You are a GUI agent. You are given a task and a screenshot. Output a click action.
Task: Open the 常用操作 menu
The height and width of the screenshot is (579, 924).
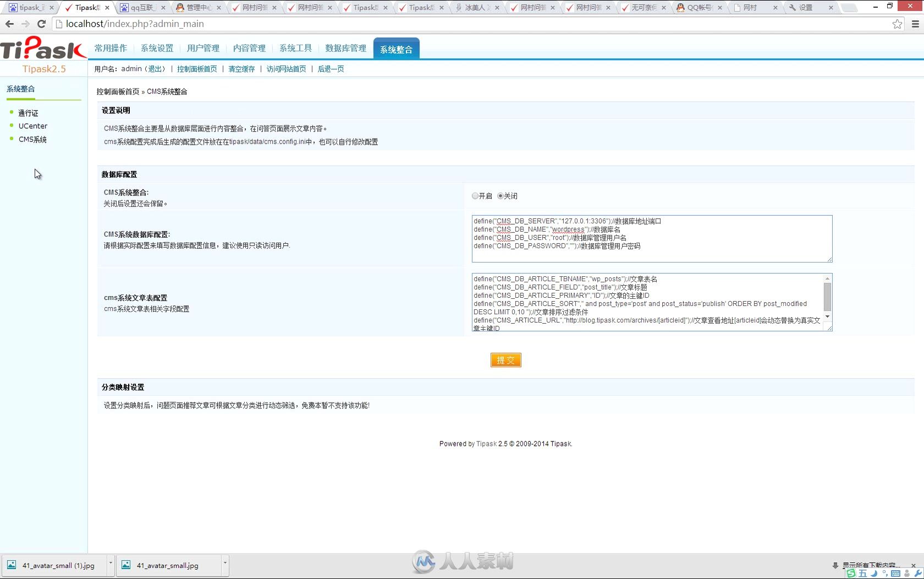(111, 48)
